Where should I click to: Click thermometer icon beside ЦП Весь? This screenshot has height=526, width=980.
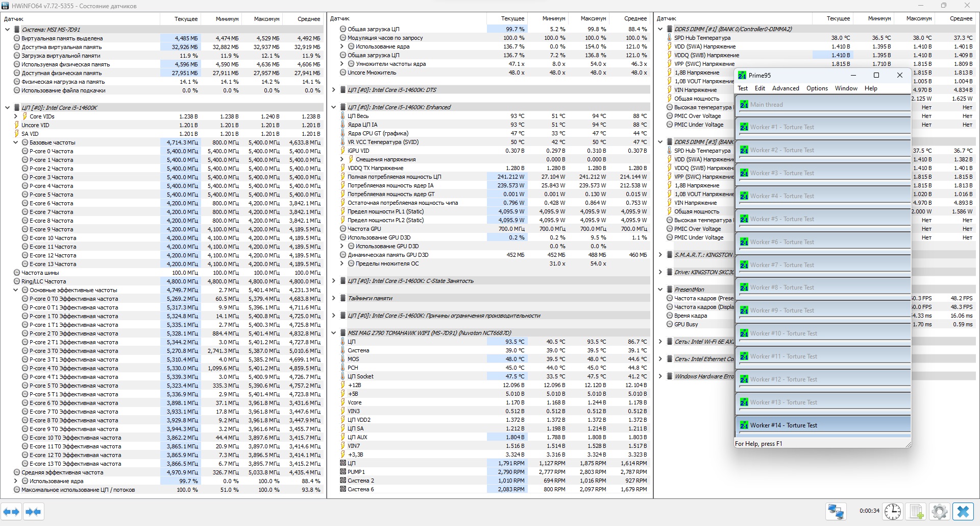343,116
